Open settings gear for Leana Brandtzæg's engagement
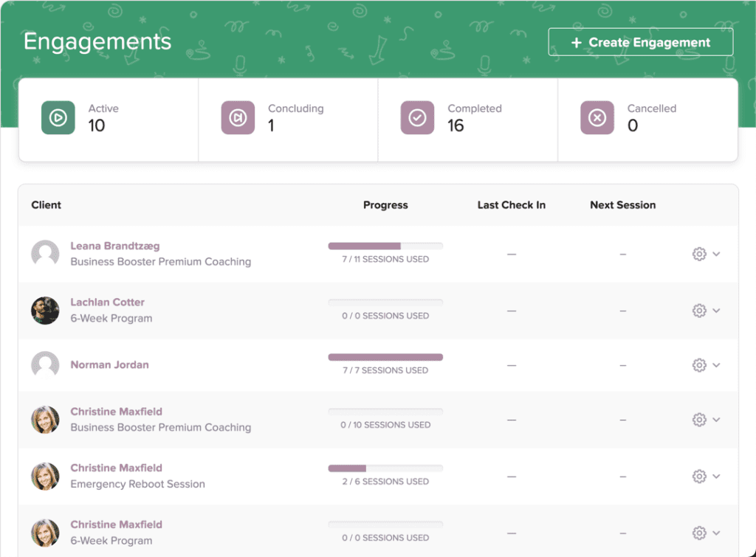Screen dimensions: 756x557 click(x=698, y=254)
